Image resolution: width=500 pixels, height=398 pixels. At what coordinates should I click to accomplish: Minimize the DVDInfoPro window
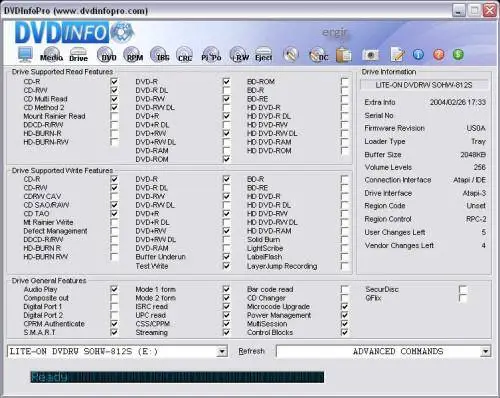(459, 10)
